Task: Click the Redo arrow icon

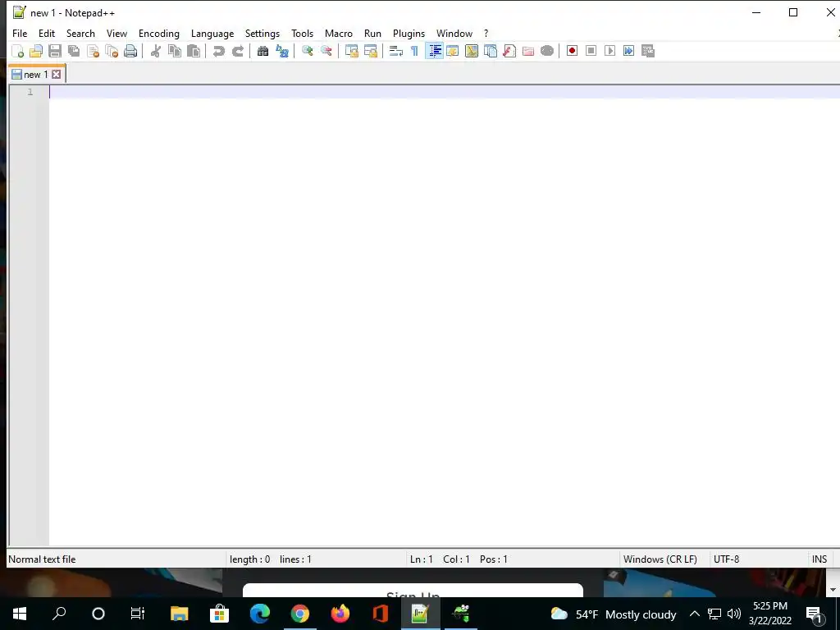Action: (x=238, y=51)
